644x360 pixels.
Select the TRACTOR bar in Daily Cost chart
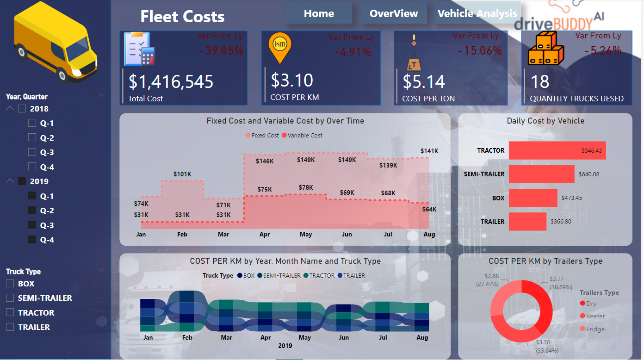tap(557, 151)
